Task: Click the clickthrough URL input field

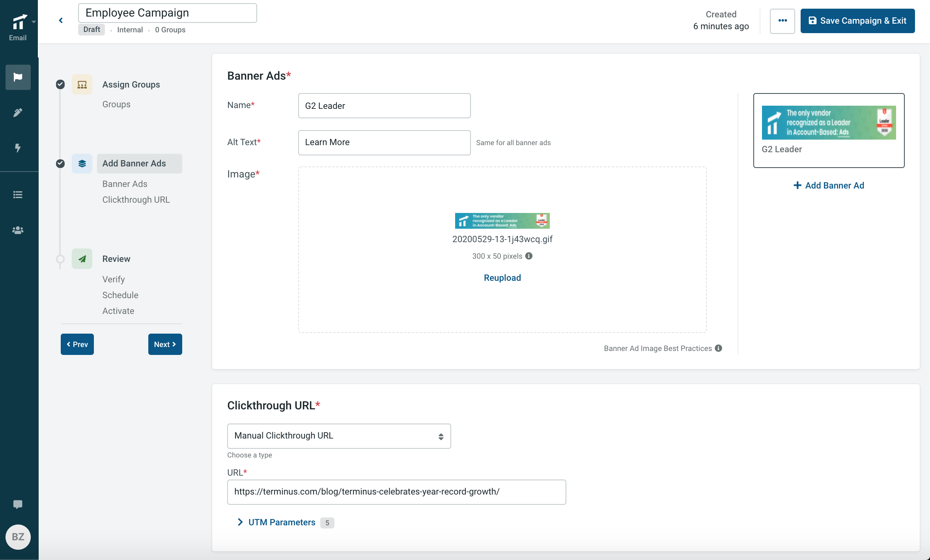Action: tap(397, 492)
